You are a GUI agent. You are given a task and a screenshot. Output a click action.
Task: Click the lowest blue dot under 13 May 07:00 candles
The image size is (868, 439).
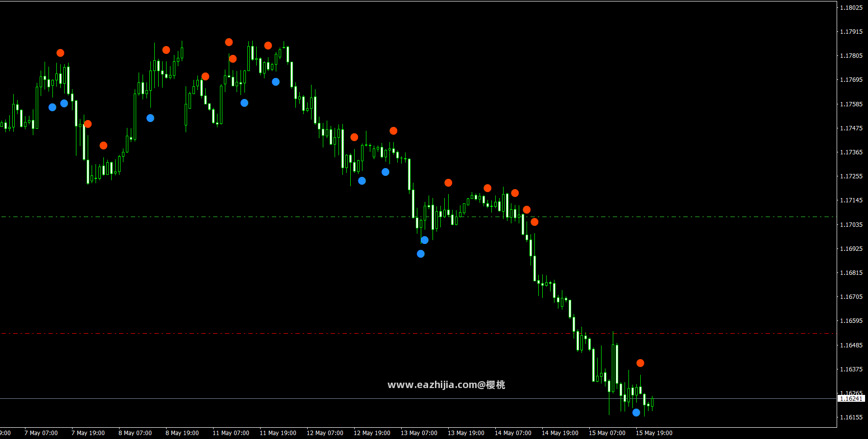[421, 254]
